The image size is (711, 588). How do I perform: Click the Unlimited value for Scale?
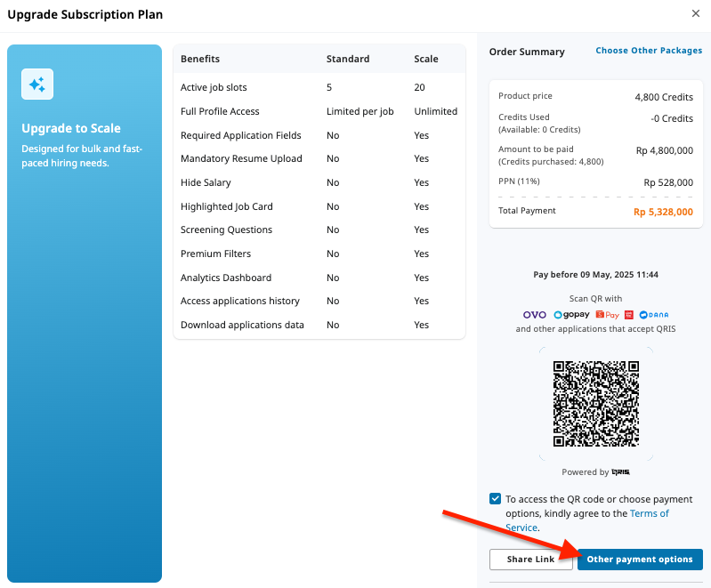pos(435,111)
